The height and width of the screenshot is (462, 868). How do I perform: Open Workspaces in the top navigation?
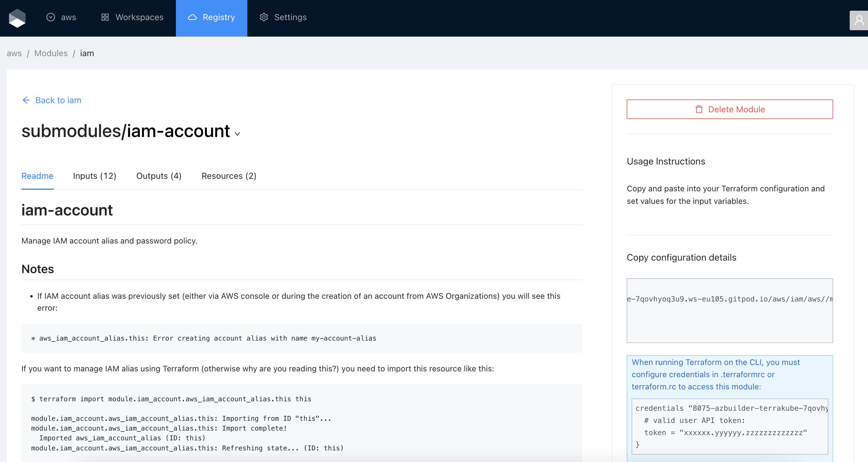tap(139, 17)
